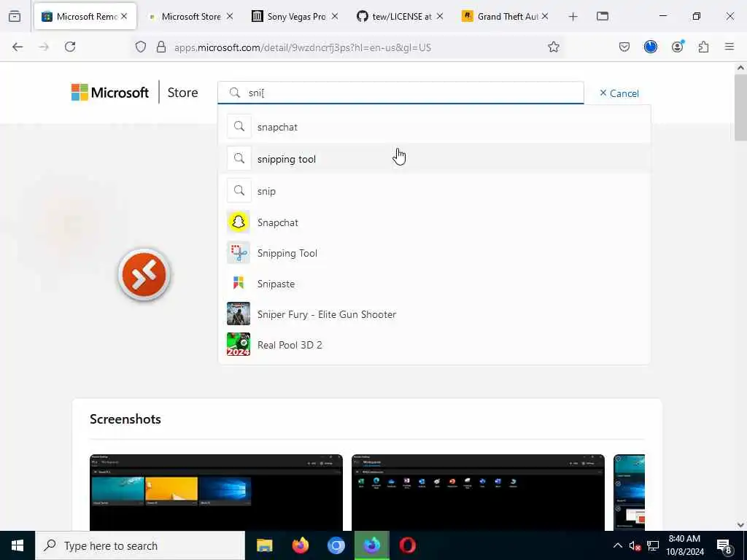Choose the 'snip' search suggestion

(x=435, y=191)
